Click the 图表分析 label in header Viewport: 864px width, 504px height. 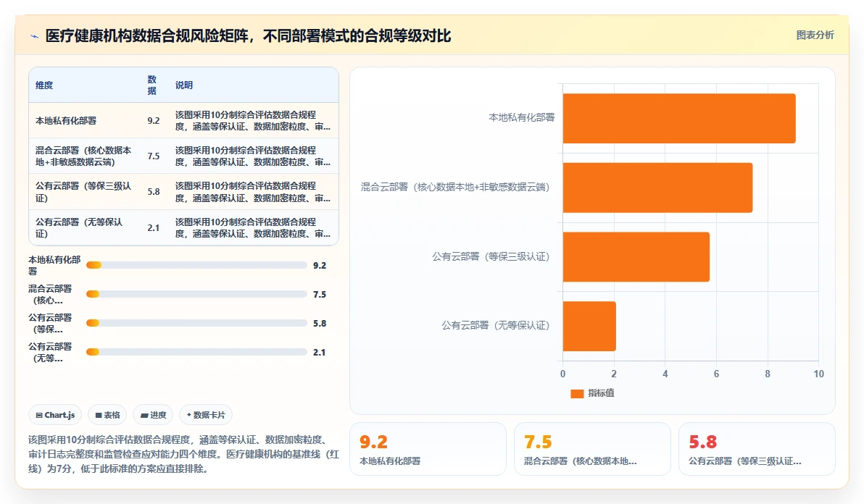(x=815, y=35)
